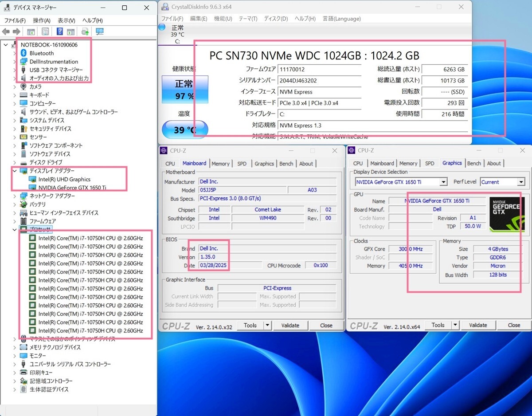Open Tools dropdown arrow in CPU-Z Mainboard window
This screenshot has height=416, width=532.
click(267, 325)
